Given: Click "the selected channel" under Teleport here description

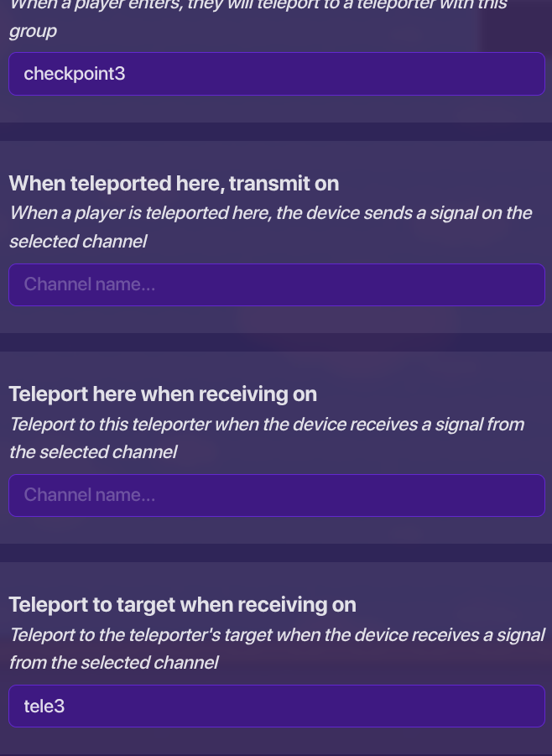Looking at the screenshot, I should (93, 452).
